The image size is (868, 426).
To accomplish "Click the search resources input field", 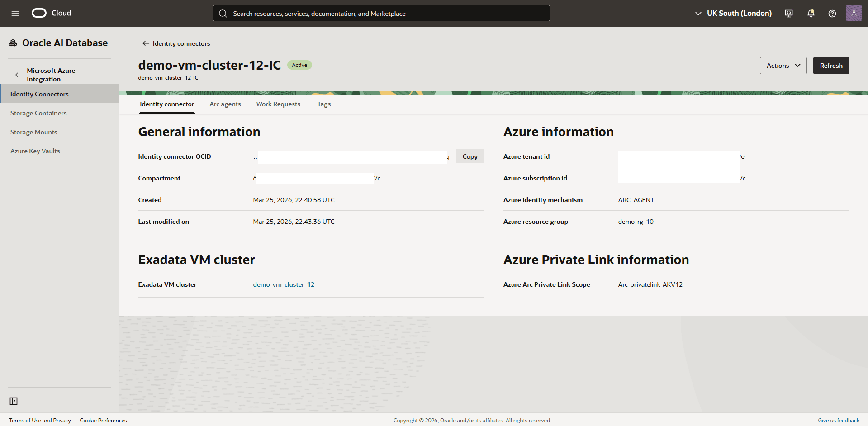I will pos(381,13).
